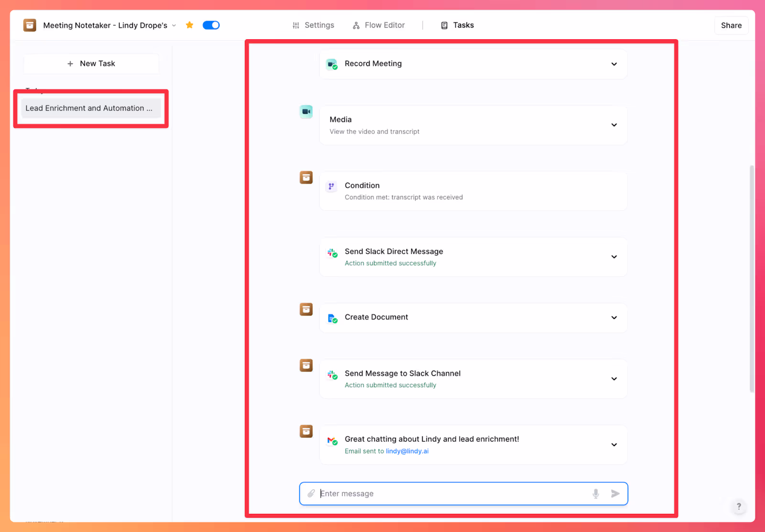Click the vertical scrollbar on right
The image size is (765, 532).
[752, 279]
